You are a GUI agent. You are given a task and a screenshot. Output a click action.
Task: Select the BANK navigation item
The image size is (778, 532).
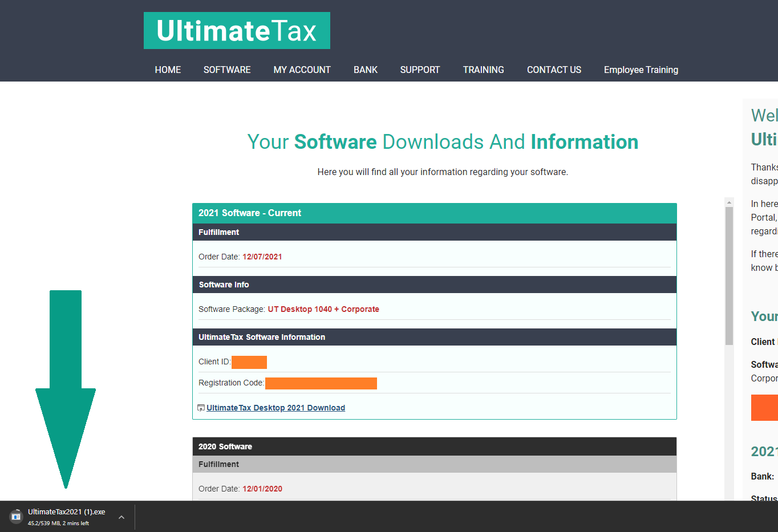coord(366,70)
